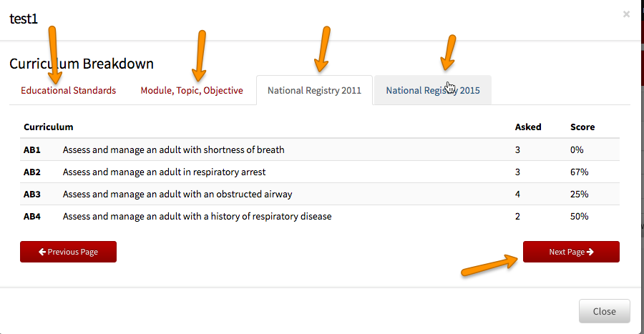Go to the Next Page
This screenshot has width=644, height=334.
(x=571, y=252)
